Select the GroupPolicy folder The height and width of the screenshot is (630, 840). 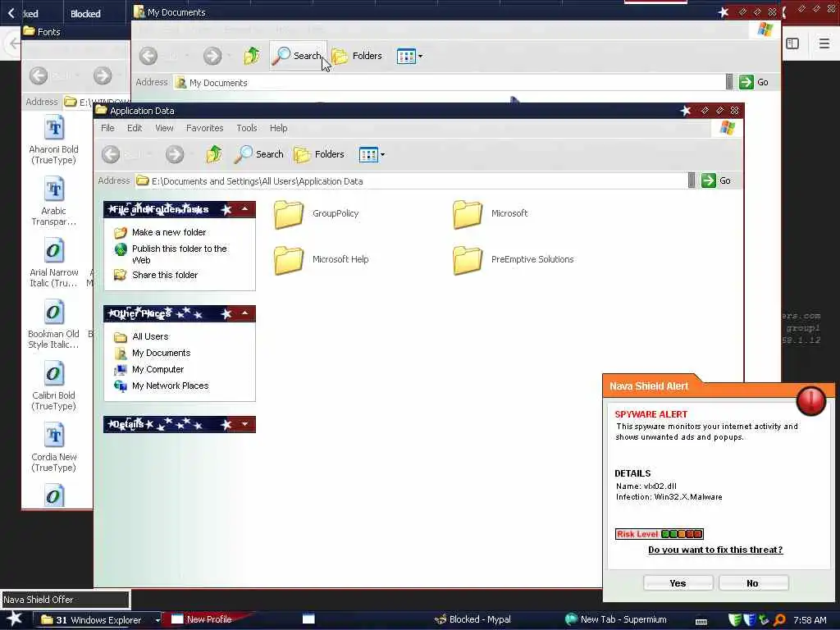point(316,214)
